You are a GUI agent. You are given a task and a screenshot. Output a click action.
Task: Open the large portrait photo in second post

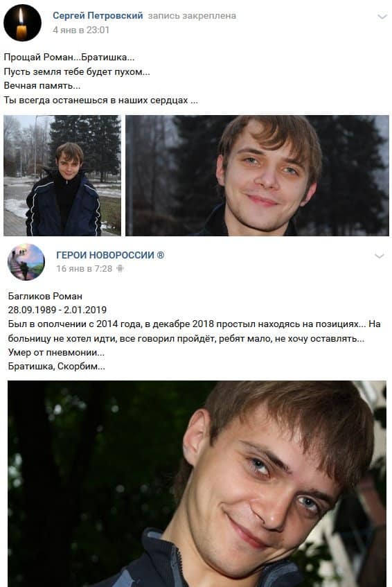[x=197, y=484]
